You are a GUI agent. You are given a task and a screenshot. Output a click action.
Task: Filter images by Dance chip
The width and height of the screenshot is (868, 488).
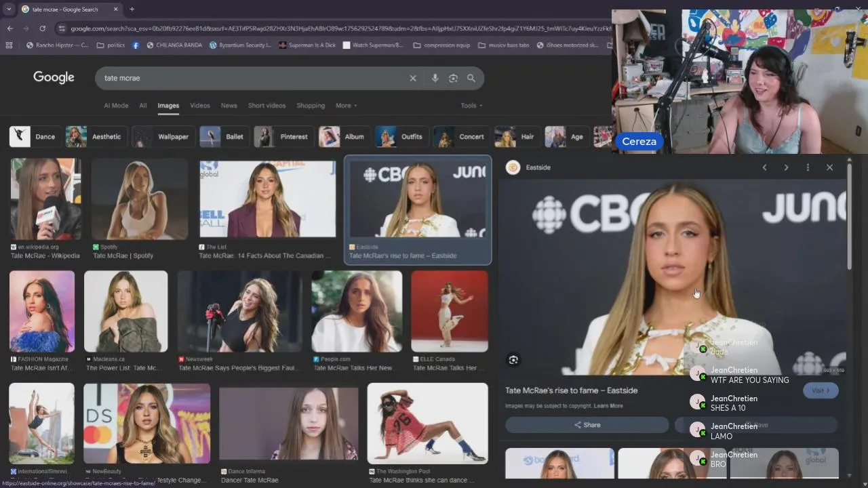pos(34,137)
